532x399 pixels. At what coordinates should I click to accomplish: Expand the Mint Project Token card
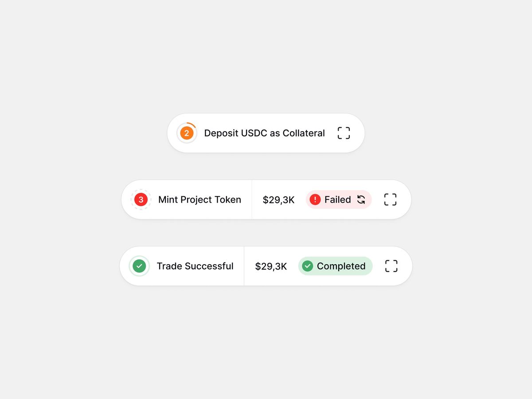(390, 199)
